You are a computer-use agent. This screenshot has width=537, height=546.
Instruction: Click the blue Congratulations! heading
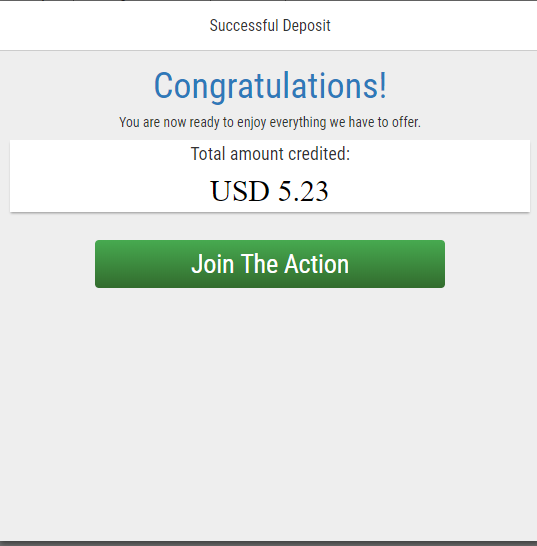tap(270, 86)
